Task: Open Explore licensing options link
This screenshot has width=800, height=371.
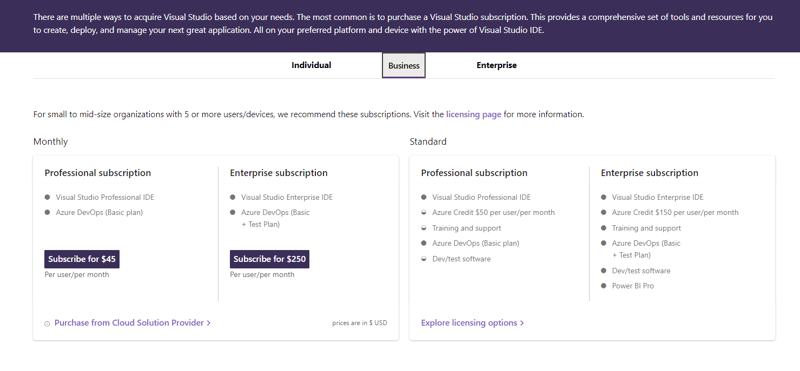Action: point(472,323)
